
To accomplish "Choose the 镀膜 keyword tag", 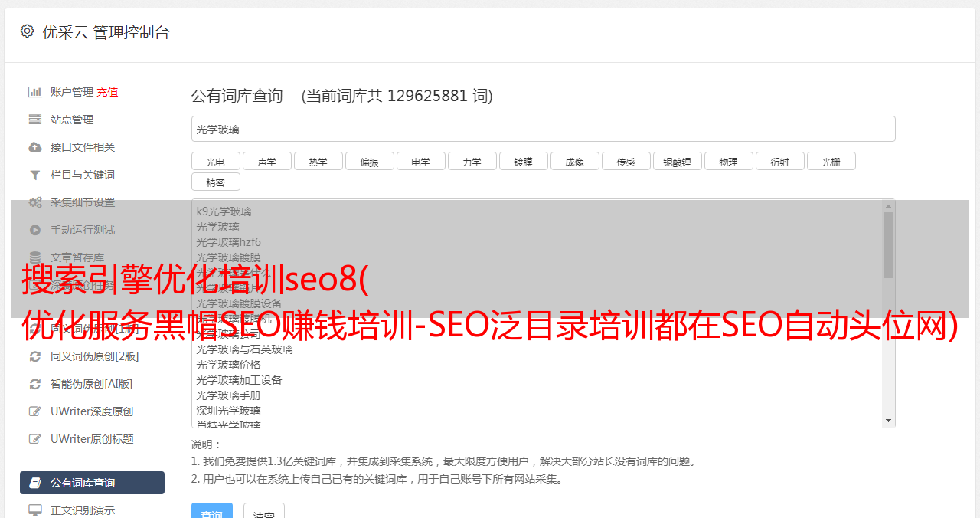I will pyautogui.click(x=523, y=161).
